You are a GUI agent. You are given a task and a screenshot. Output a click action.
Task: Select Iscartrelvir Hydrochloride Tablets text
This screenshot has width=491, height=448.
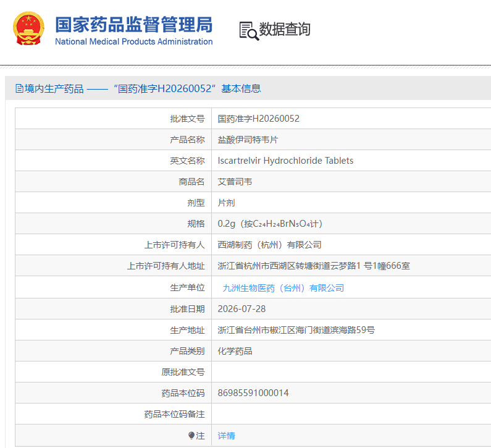tap(285, 161)
